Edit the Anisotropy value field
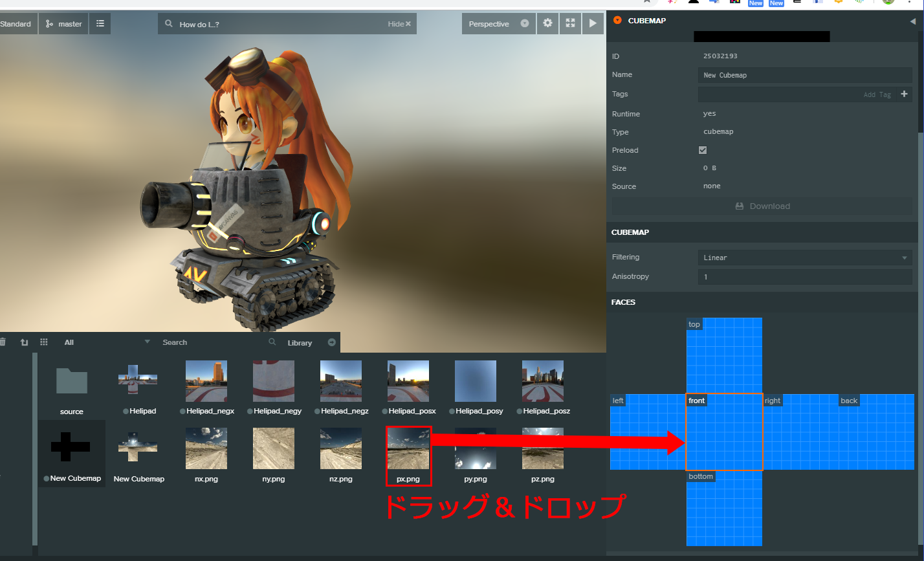 click(x=805, y=277)
